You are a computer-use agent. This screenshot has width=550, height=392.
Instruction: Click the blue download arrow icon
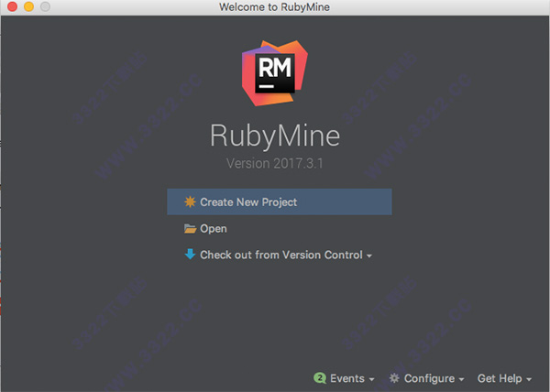tap(190, 255)
